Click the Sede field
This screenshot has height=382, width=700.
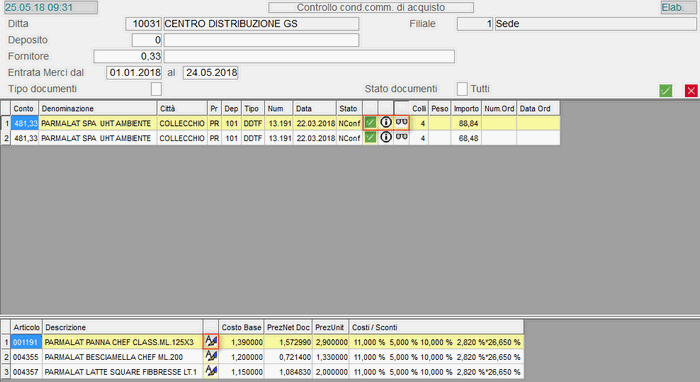(596, 24)
